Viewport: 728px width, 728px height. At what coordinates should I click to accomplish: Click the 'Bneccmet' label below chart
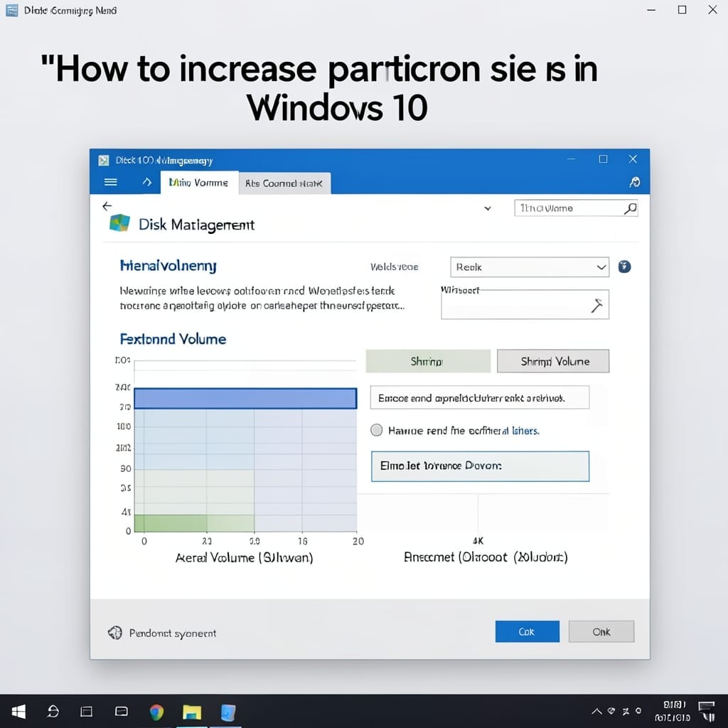coord(486,557)
